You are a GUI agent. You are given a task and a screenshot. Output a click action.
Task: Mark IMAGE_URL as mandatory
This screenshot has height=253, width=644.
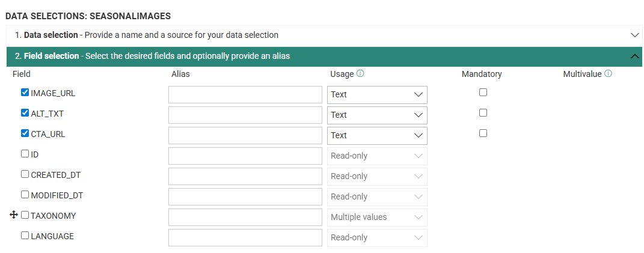[483, 93]
